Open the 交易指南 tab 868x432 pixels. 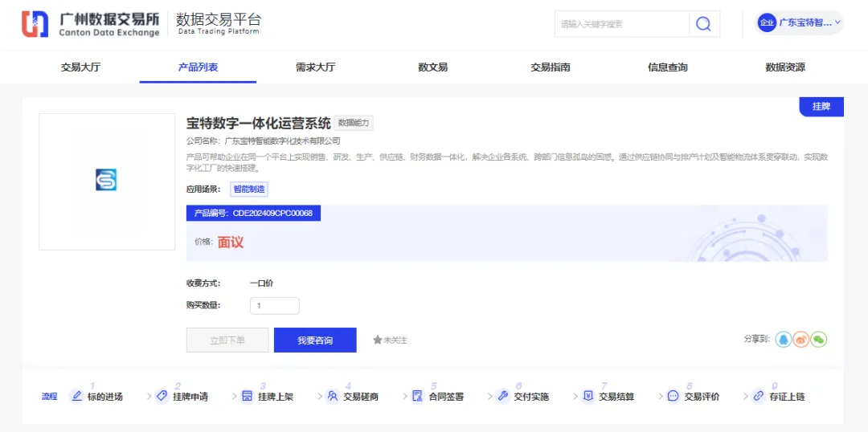coord(551,67)
